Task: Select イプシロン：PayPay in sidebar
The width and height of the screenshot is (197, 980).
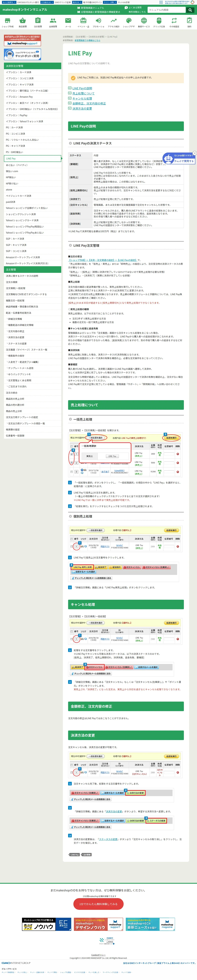Action: pyautogui.click(x=32, y=115)
